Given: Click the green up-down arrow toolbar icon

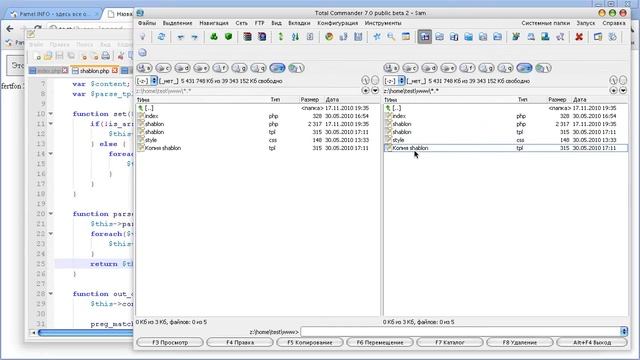Looking at the screenshot, I should (x=281, y=37).
